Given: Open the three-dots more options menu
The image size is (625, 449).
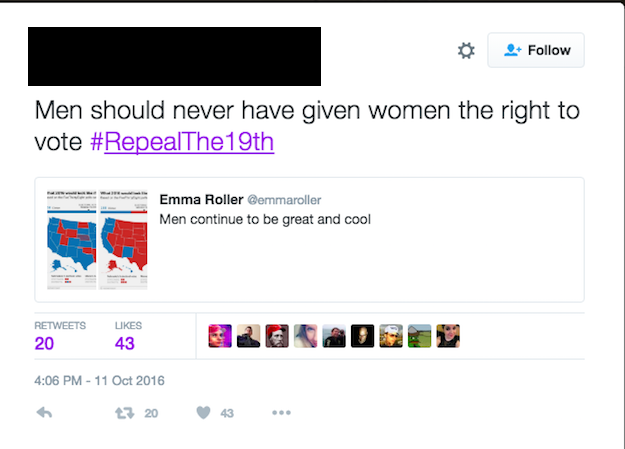Looking at the screenshot, I should pyautogui.click(x=281, y=413).
